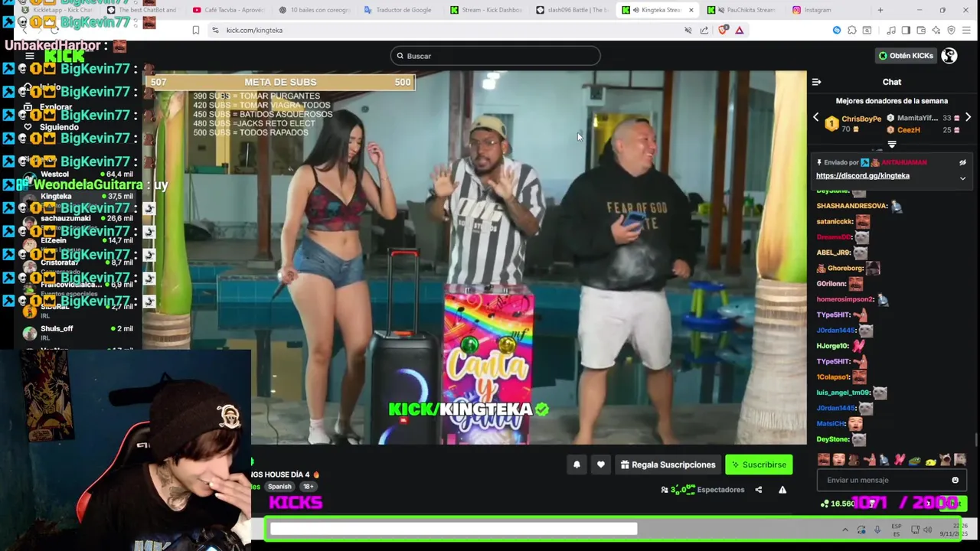Click the music note media icon
This screenshot has width=980, height=551.
pos(891,30)
